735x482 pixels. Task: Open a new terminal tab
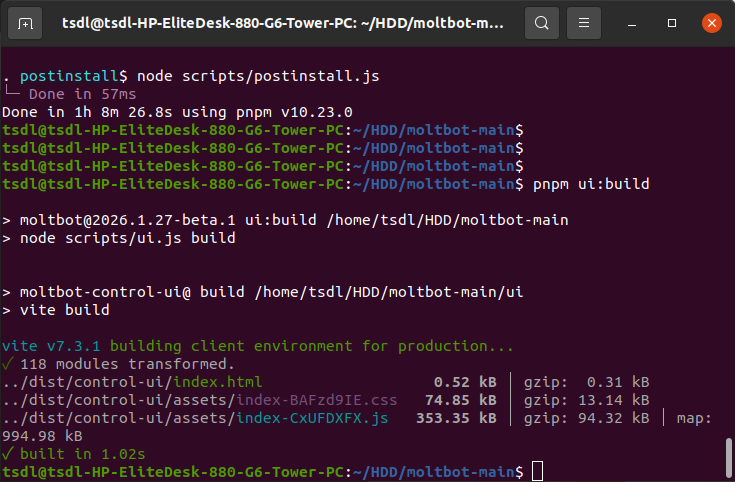coord(26,22)
